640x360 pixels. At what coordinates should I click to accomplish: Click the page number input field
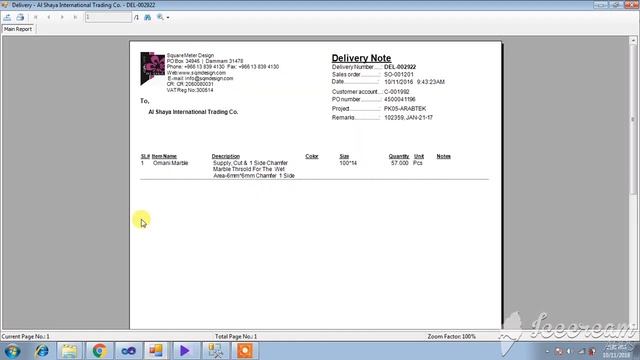pyautogui.click(x=108, y=17)
